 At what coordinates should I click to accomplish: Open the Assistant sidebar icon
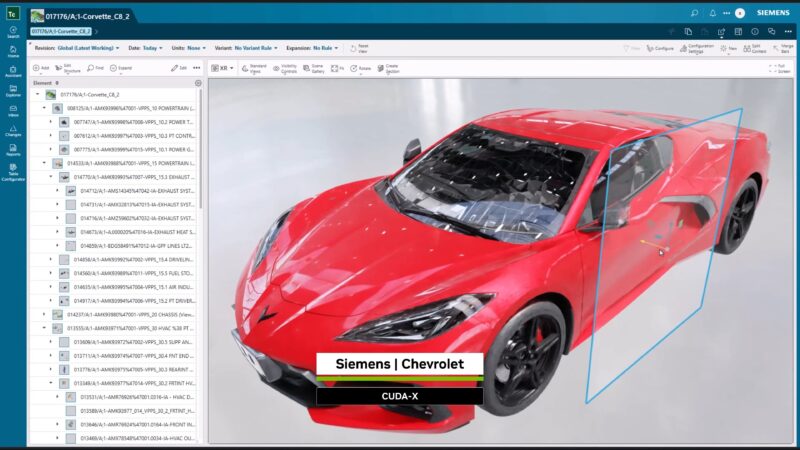(x=13, y=71)
